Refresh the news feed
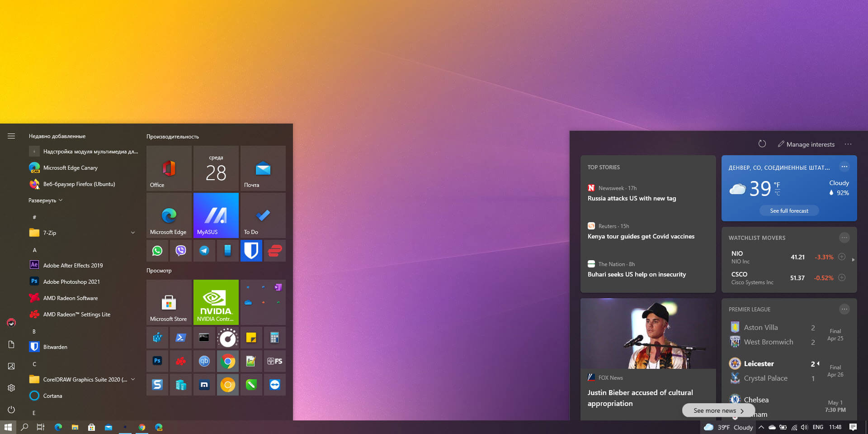 coord(762,144)
